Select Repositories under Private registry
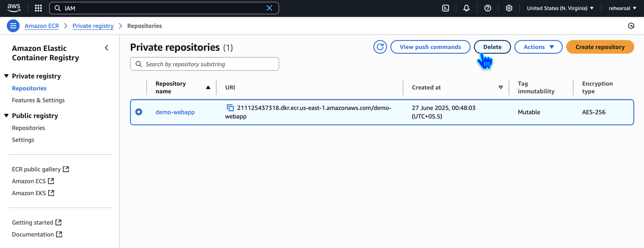 click(x=29, y=88)
